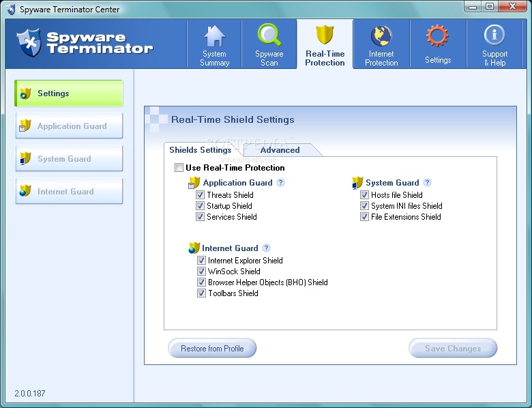Toggle the System INI files Shield checkbox
The width and height of the screenshot is (532, 408).
tap(364, 205)
